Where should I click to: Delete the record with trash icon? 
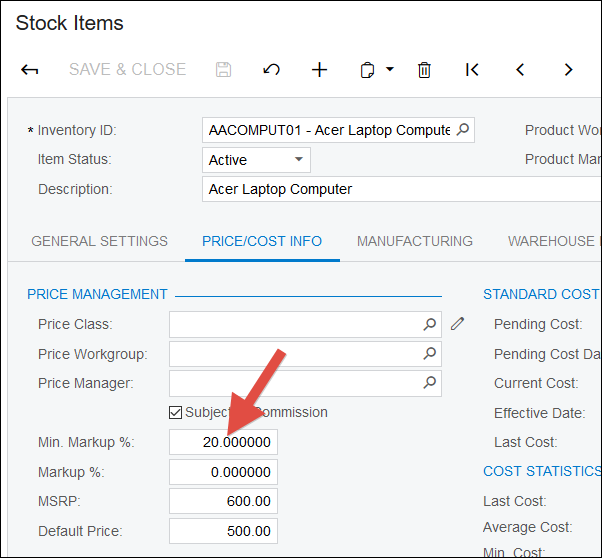coord(424,70)
